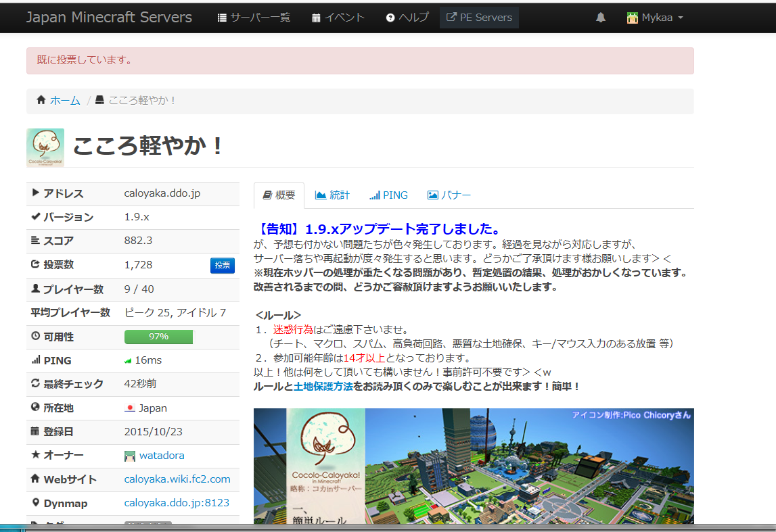
Task: Click the server city banner image
Action: [474, 466]
